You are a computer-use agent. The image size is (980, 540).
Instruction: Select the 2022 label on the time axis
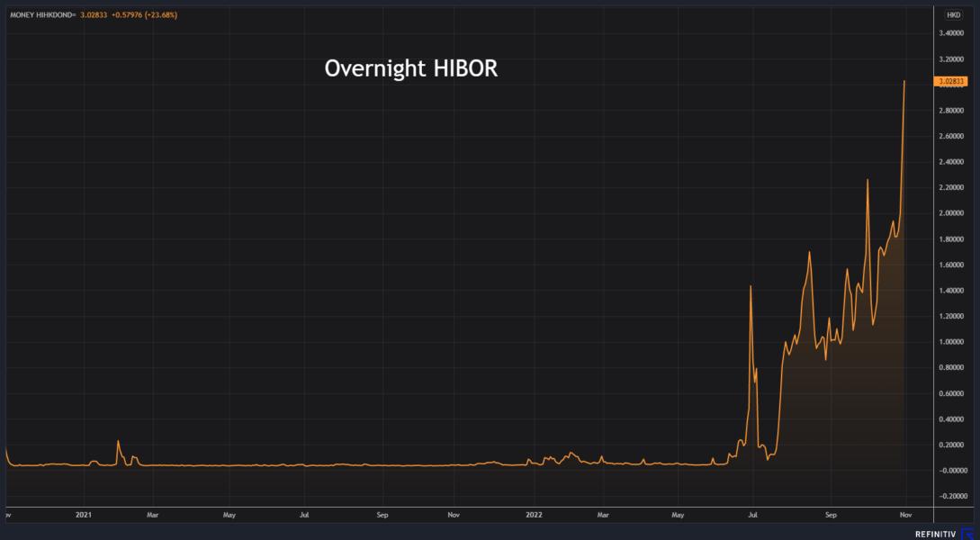[533, 516]
